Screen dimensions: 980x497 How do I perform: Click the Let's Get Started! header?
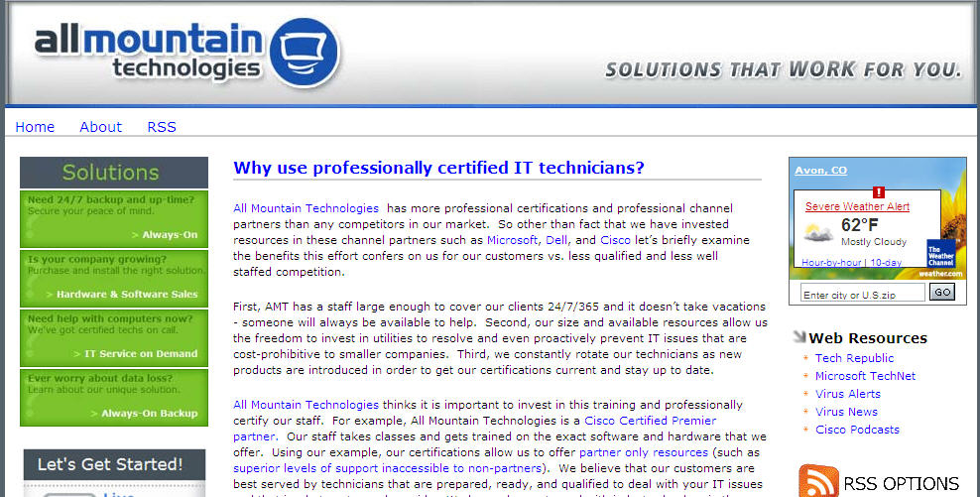pos(114,464)
